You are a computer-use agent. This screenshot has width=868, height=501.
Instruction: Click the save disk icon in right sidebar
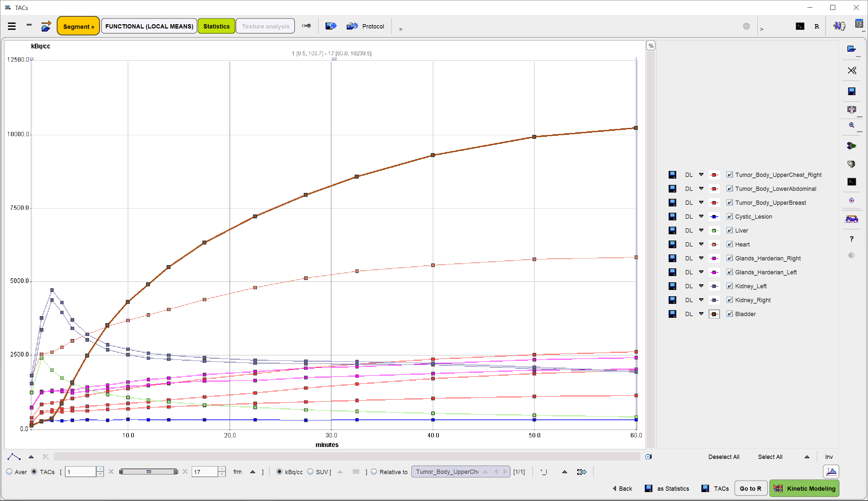tap(852, 91)
